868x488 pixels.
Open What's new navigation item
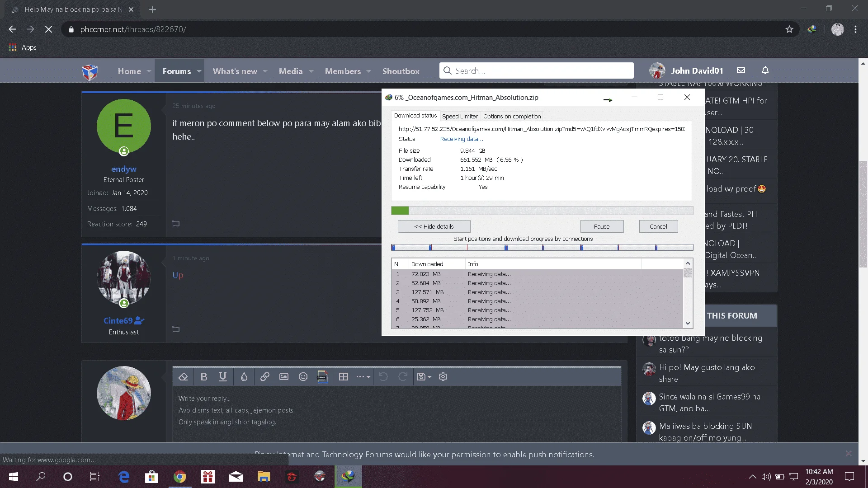[x=235, y=71]
